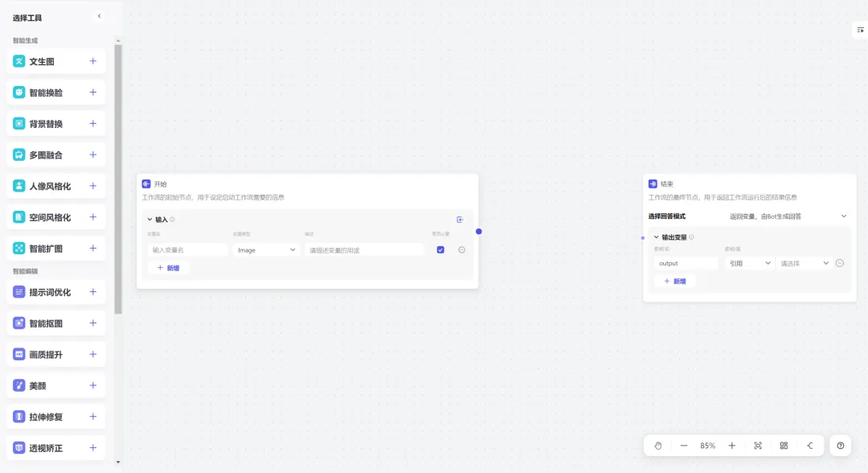The image size is (868, 473).
Task: Click the 空间风格化 tool icon
Action: (18, 217)
